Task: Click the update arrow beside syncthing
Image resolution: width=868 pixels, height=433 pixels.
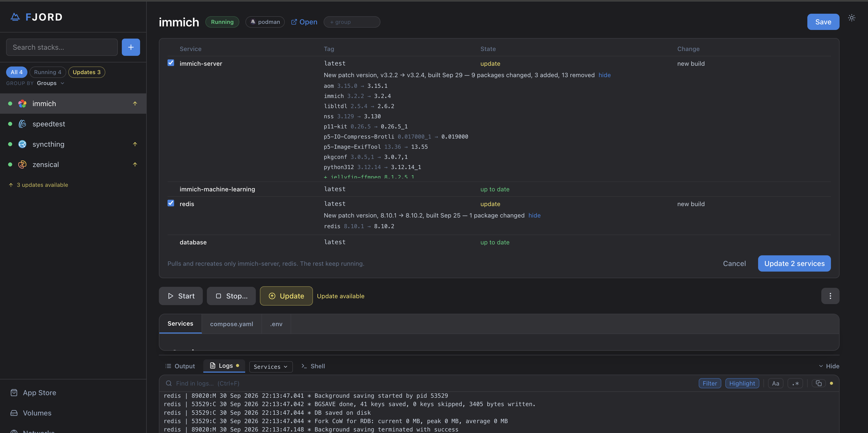Action: 135,144
